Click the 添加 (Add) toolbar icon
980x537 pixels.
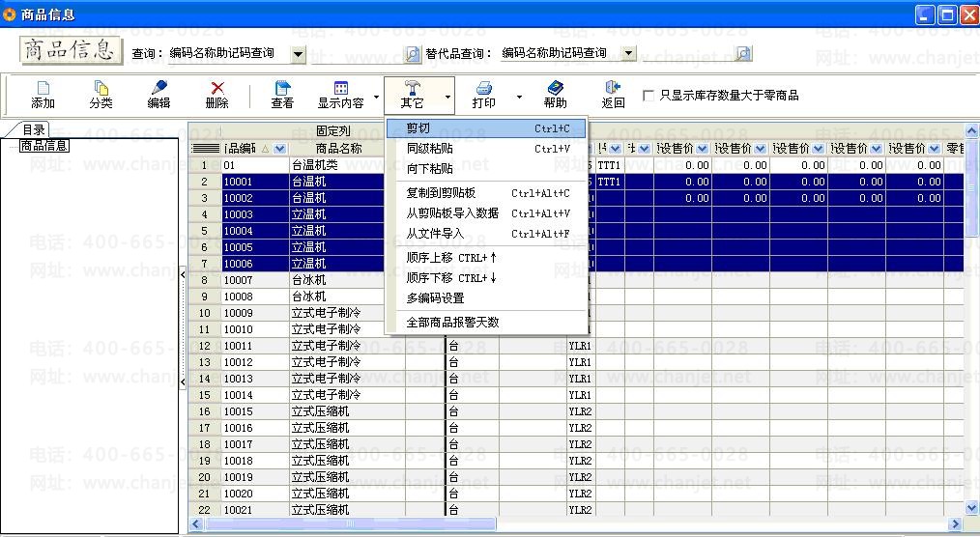[43, 95]
